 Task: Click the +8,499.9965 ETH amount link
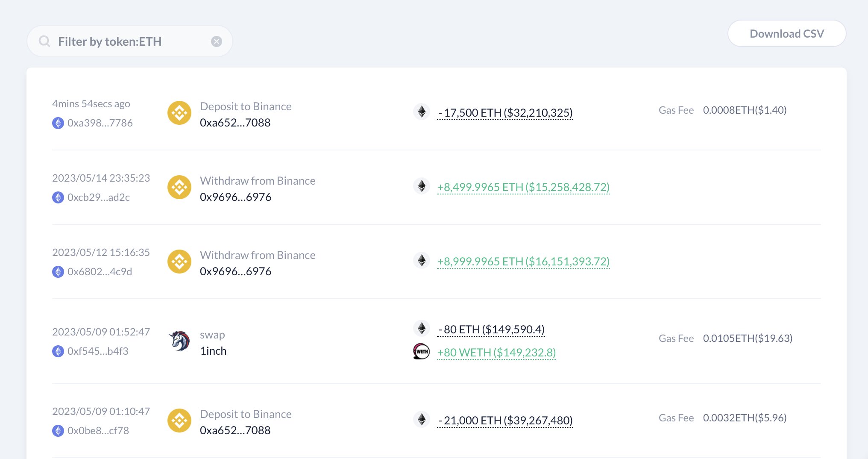(x=523, y=187)
